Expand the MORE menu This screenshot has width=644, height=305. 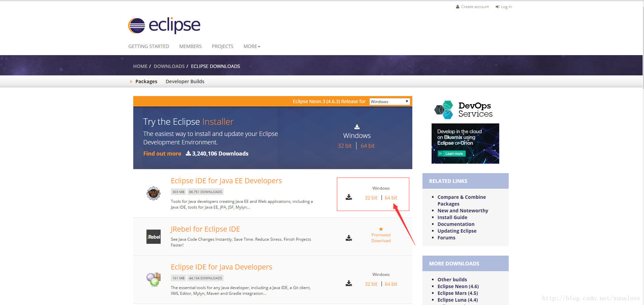pyautogui.click(x=252, y=46)
